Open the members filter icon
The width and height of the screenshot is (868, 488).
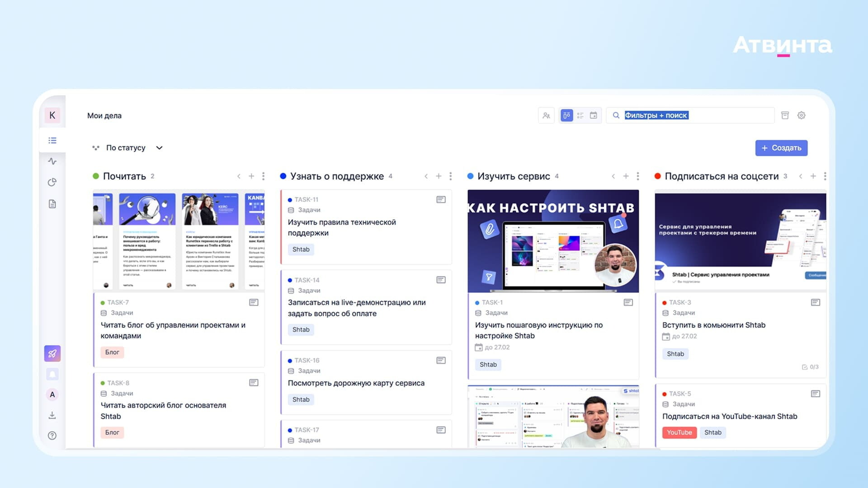(546, 116)
